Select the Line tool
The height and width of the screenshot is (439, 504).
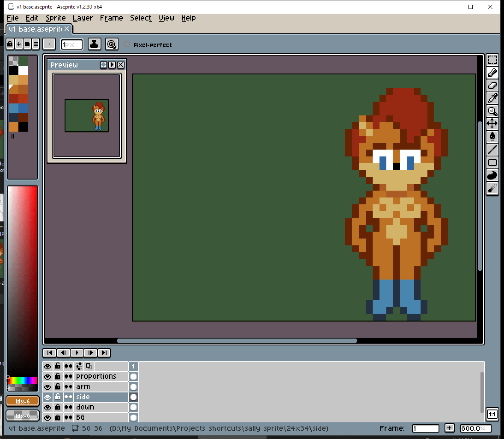pyautogui.click(x=492, y=150)
